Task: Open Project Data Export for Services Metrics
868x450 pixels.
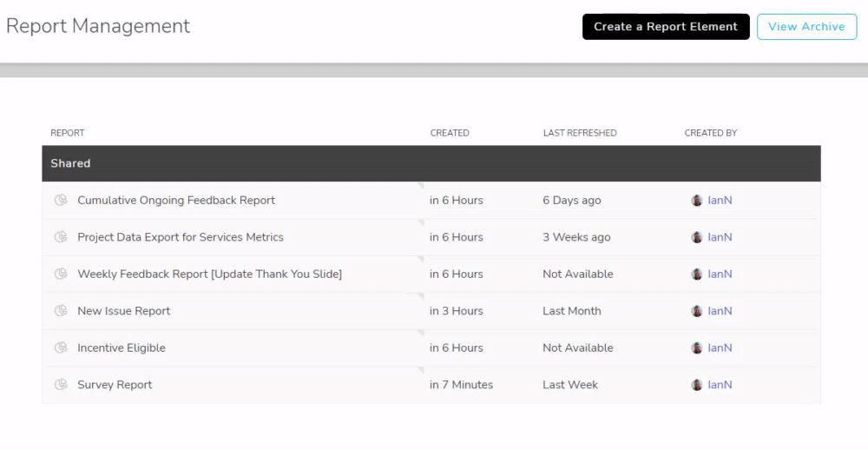Action: [x=181, y=237]
